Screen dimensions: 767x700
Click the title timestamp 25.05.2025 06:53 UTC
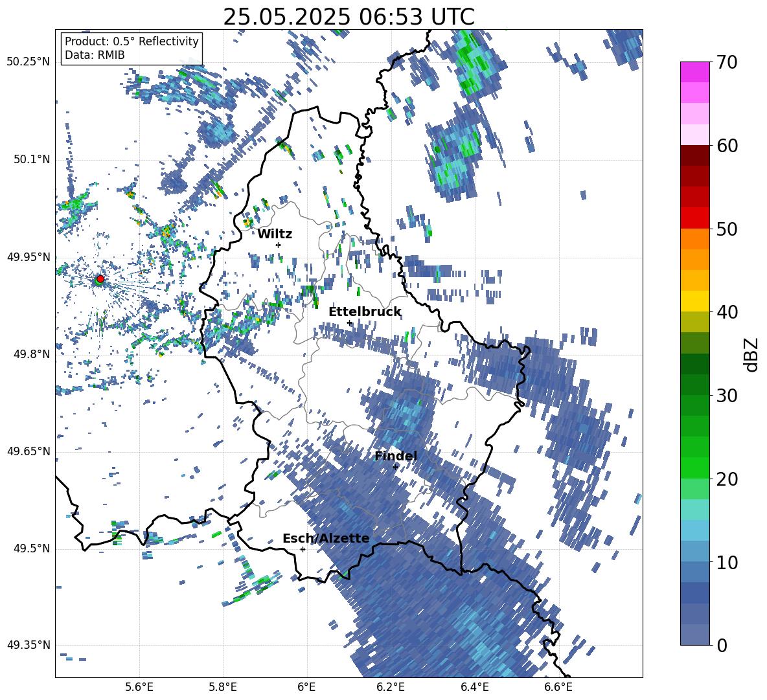pyautogui.click(x=349, y=17)
